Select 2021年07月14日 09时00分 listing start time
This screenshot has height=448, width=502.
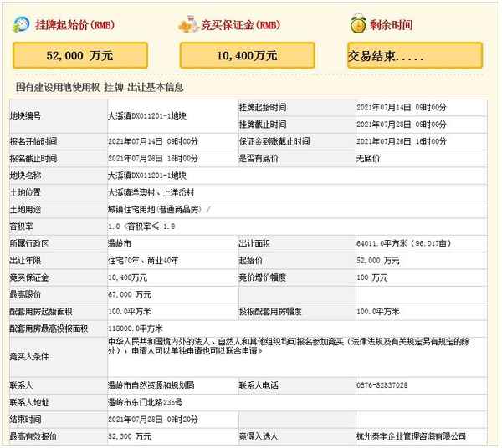pos(401,108)
